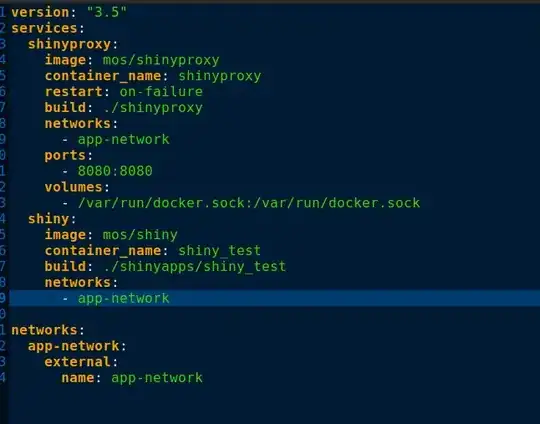Viewport: 540px width, 424px height.
Task: Place cursor on shinyproxy service key
Action: [69, 44]
